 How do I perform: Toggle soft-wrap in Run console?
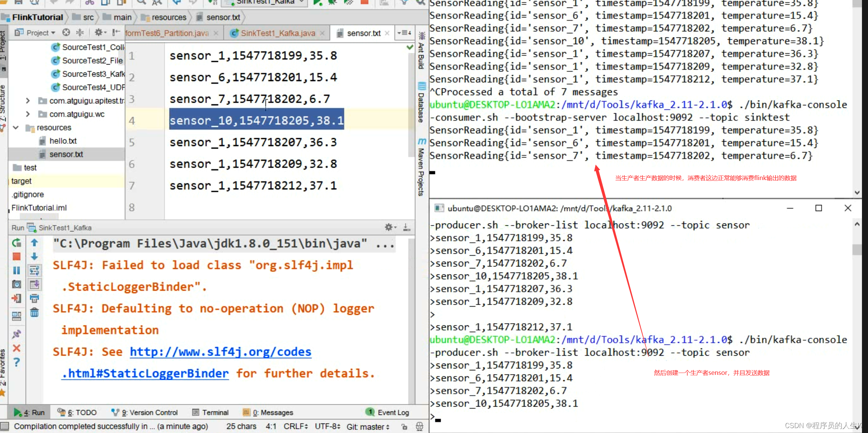[34, 270]
